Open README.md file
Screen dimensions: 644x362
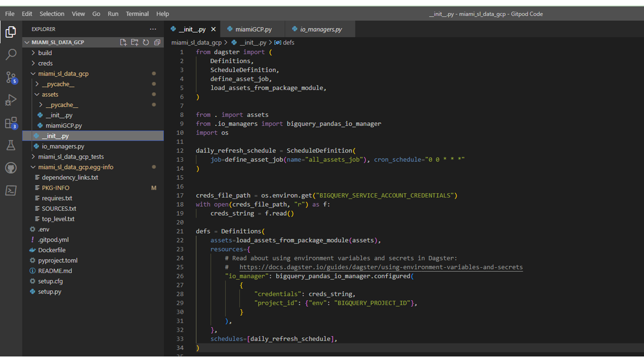(x=93, y=271)
